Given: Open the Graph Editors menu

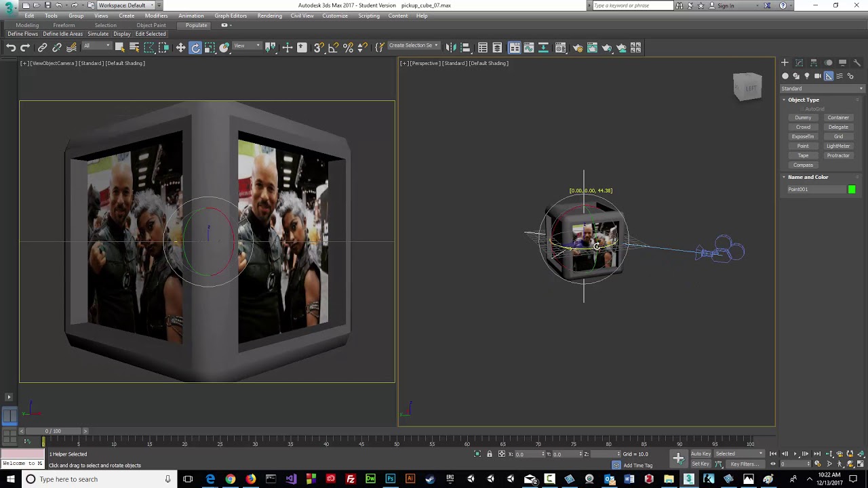Looking at the screenshot, I should [231, 16].
